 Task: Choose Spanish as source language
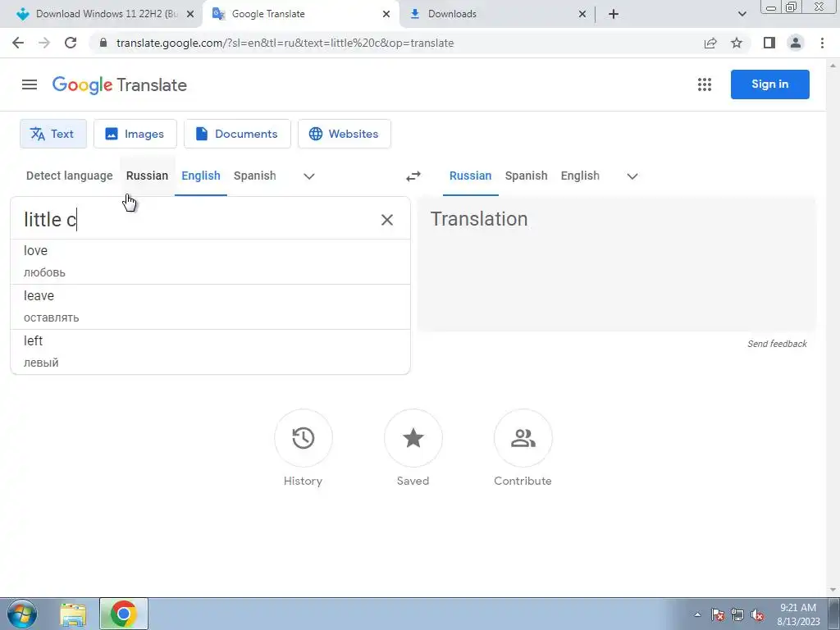[255, 176]
